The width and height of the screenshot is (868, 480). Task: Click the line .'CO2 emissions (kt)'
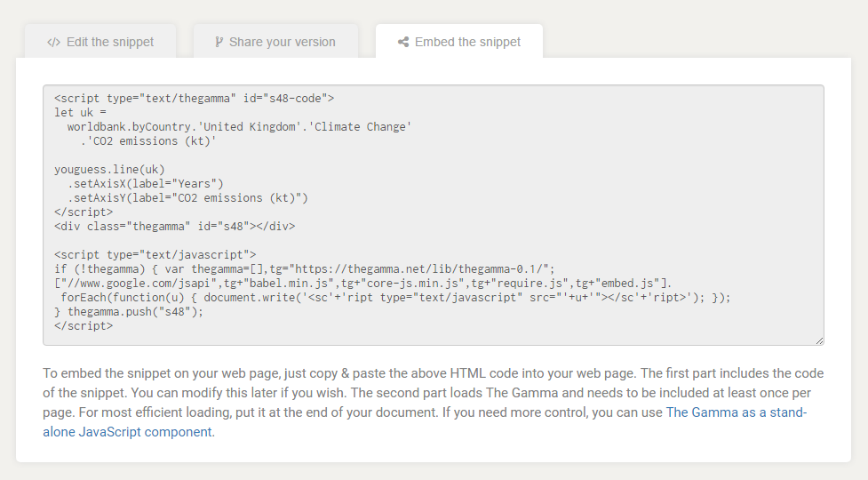tap(148, 141)
